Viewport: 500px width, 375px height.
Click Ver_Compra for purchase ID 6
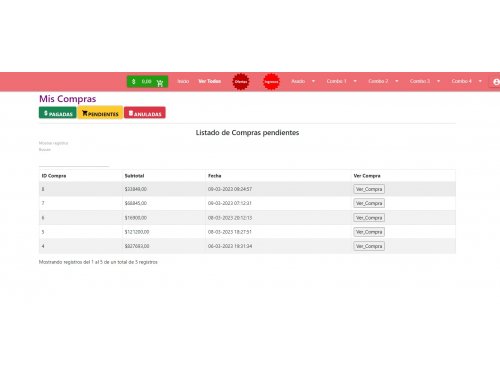click(x=369, y=218)
